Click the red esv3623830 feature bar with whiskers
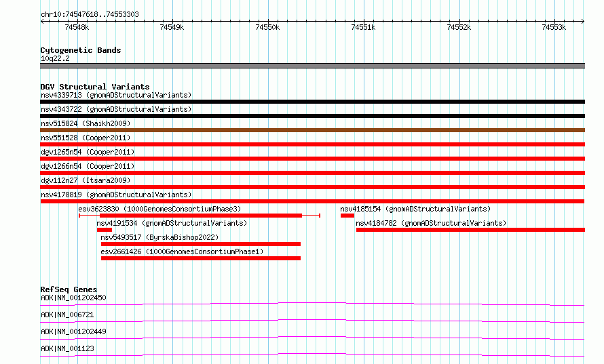Viewport: 604px width, 364px height. coord(200,216)
